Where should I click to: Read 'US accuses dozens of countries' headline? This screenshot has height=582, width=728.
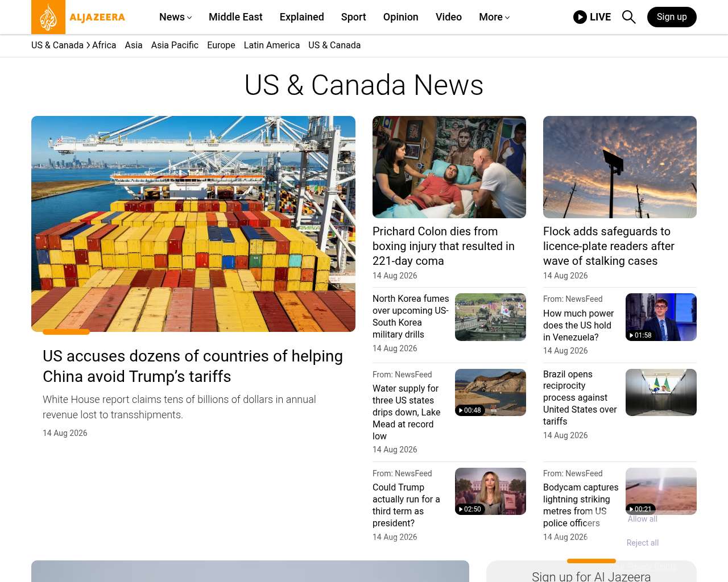pos(193,366)
